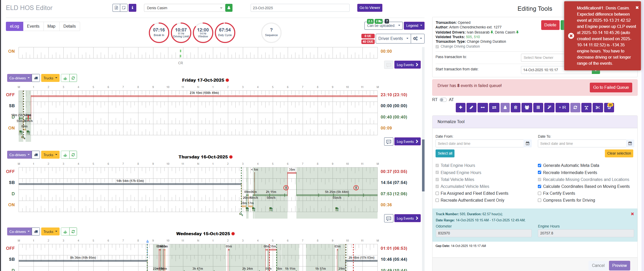Open Co-drivers dropdown for Friday 17-Oct

[x=19, y=78]
